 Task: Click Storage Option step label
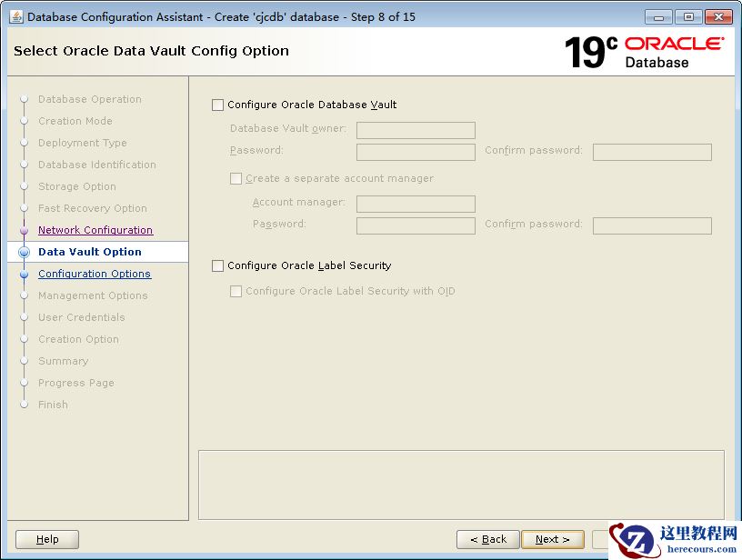pos(77,186)
